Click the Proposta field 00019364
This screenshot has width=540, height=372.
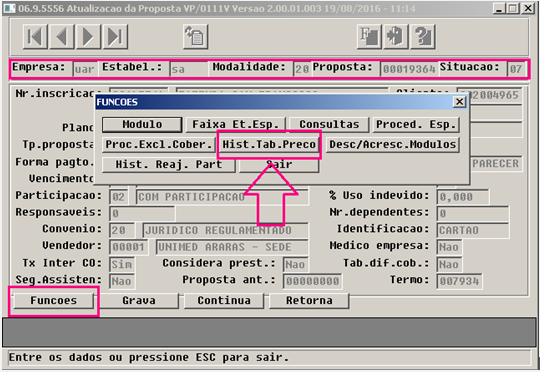coord(409,69)
